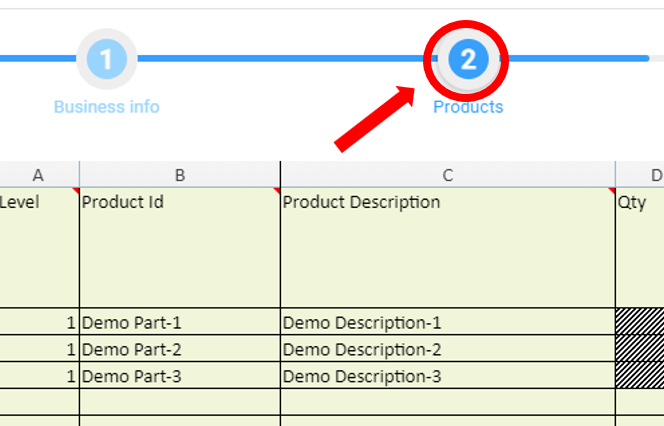Viewport: 664px width, 426px height.
Task: Open the Business info step label
Action: [106, 106]
